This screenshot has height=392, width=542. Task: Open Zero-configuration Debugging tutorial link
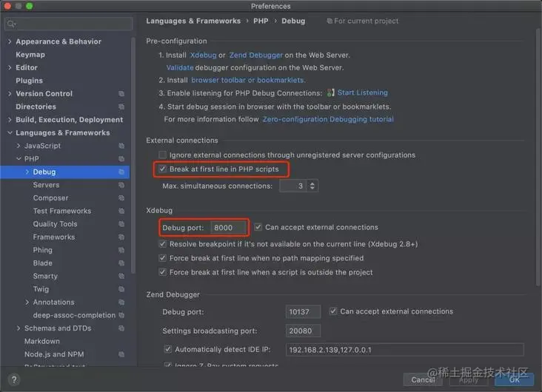click(328, 119)
